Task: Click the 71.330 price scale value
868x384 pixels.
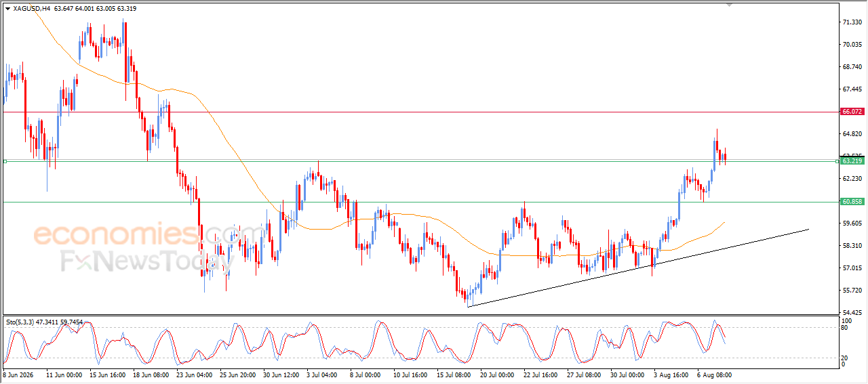Action: pyautogui.click(x=851, y=22)
